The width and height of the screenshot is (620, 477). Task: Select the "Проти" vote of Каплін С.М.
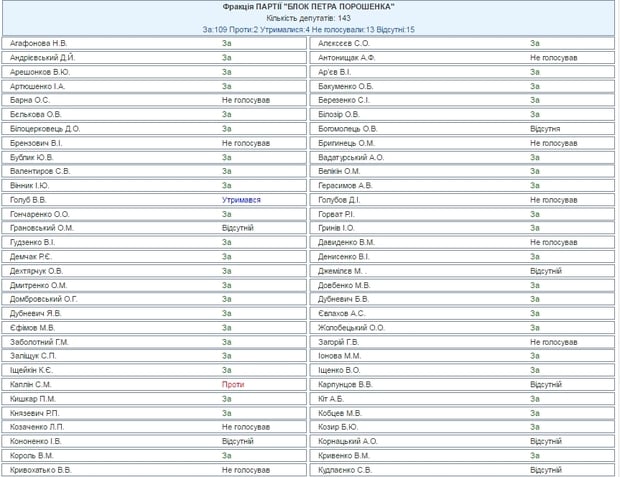point(233,384)
